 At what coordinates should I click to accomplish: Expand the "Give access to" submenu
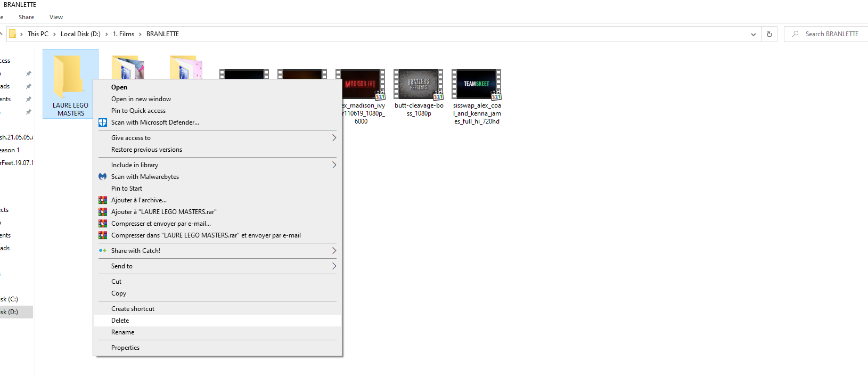334,138
